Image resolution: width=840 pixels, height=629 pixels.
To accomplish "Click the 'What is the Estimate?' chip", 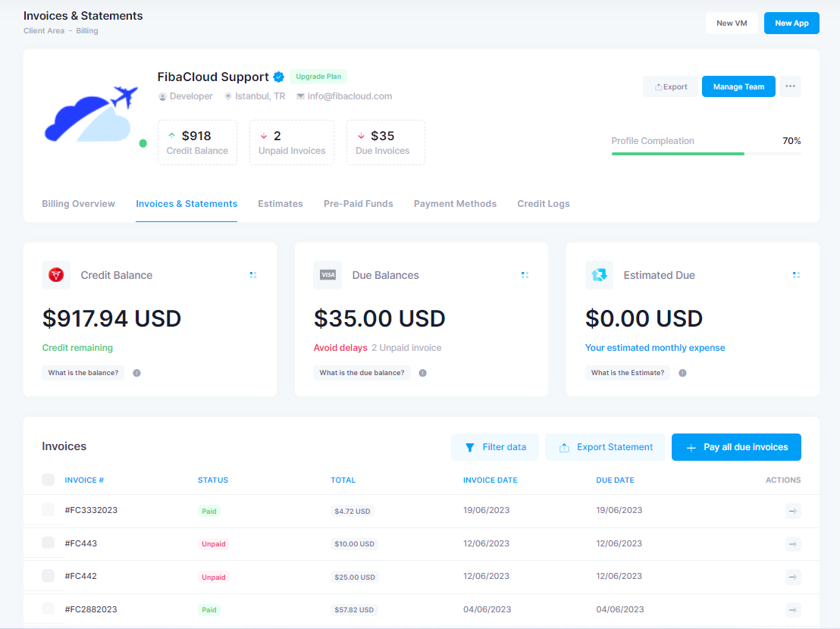I will (x=627, y=373).
